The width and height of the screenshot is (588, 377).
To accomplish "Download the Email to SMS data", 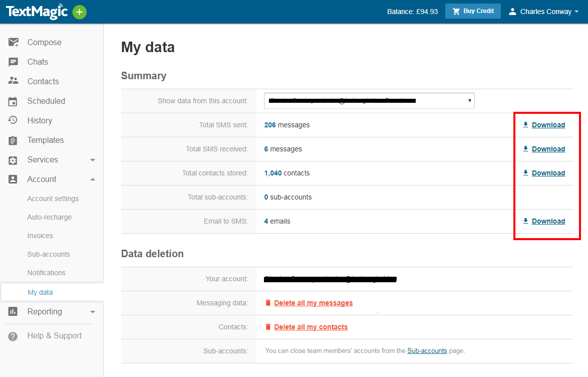I will point(548,221).
